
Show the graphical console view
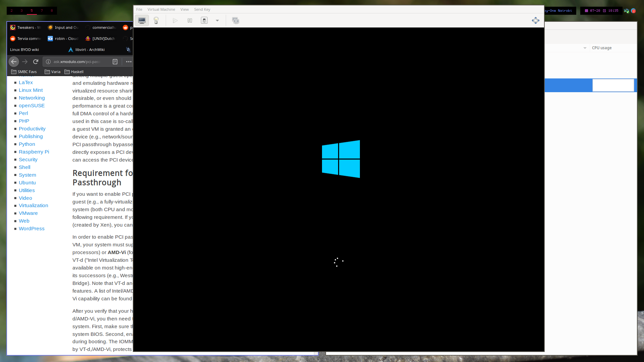click(142, 20)
